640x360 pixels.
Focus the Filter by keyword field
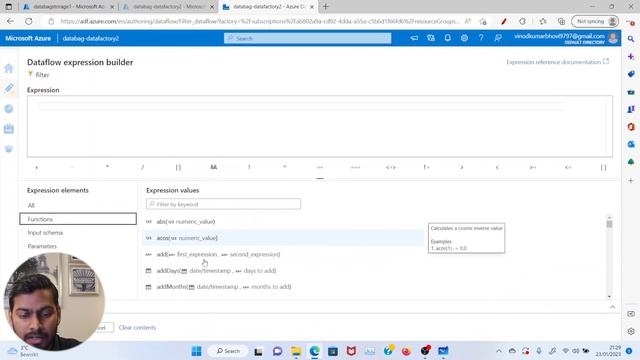(x=223, y=204)
